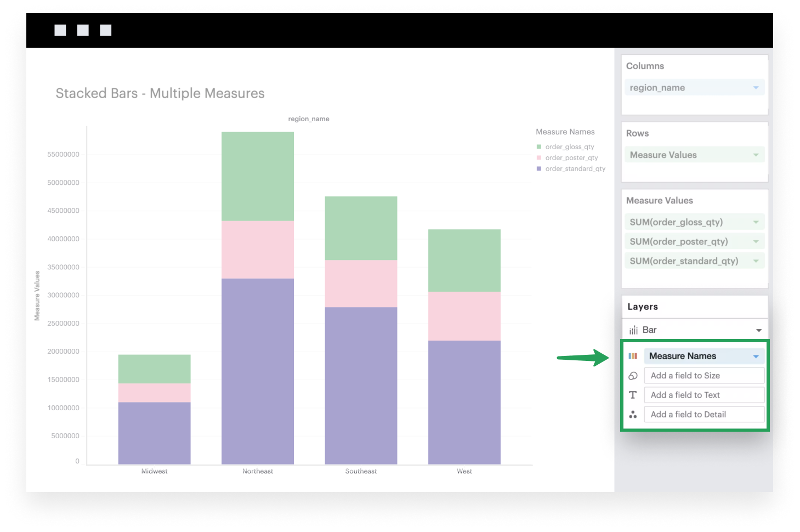Expand the Bar chart type dropdown
800x532 pixels.
tap(759, 330)
